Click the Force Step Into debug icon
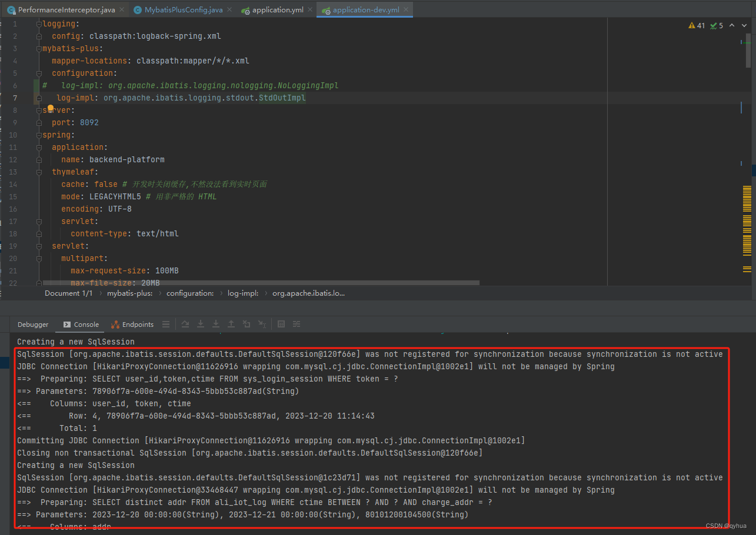756x535 pixels. [x=216, y=325]
